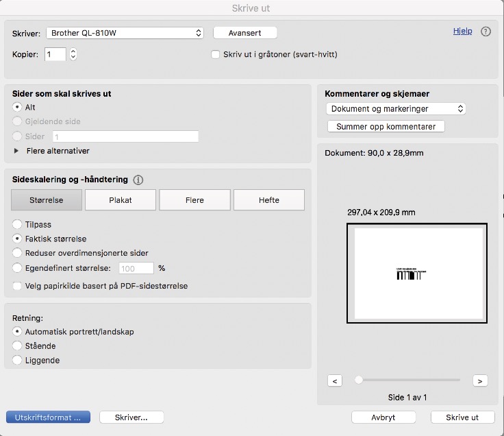Select Liggende orientation option

[x=17, y=360]
